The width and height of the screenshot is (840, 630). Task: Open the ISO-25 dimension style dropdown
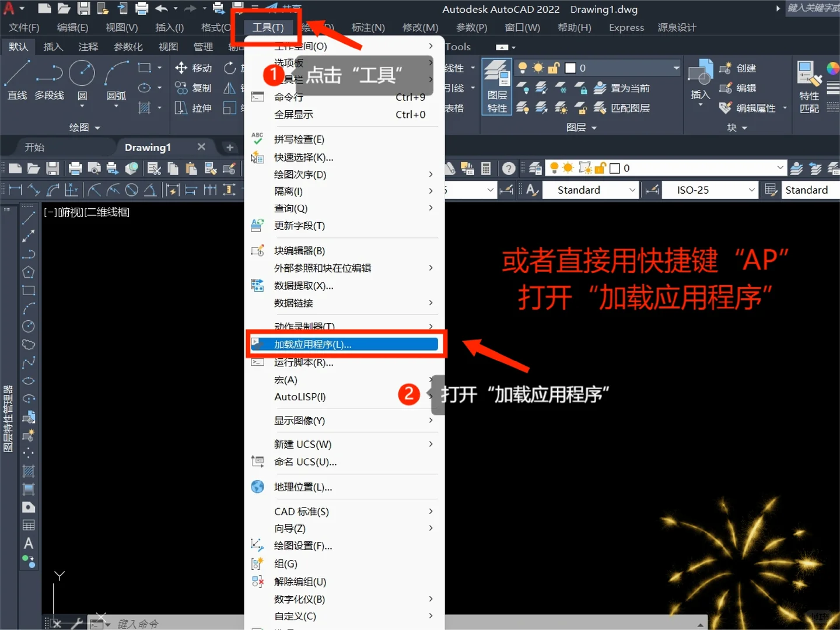tap(753, 190)
